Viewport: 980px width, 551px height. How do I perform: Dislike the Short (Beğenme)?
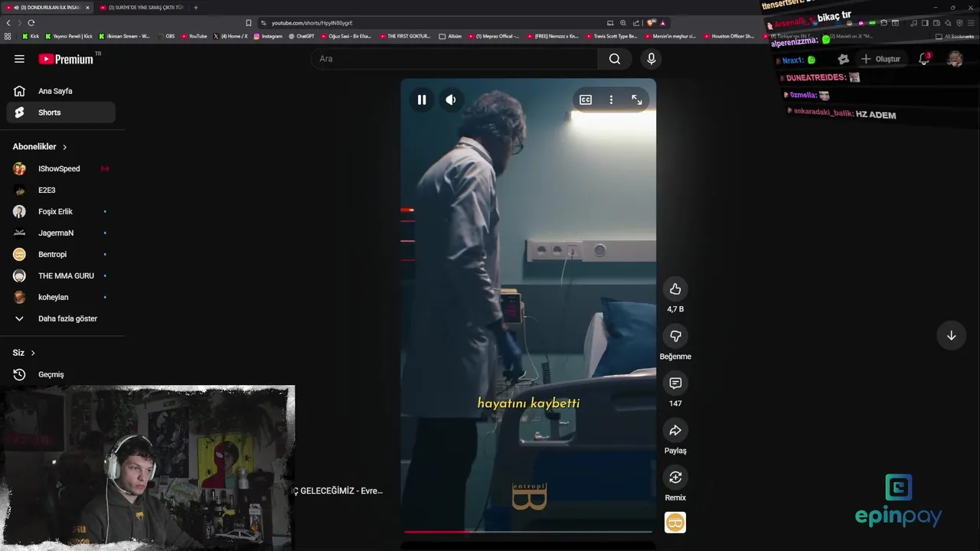point(675,336)
